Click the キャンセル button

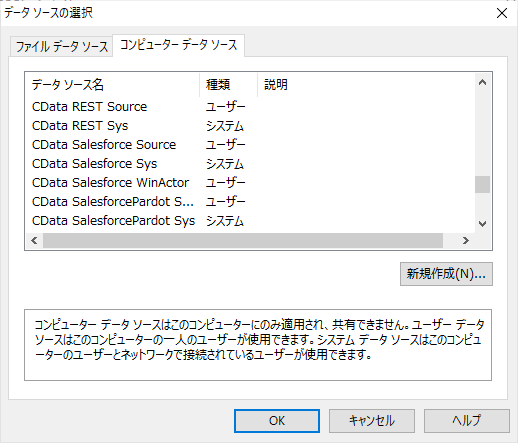tap(372, 421)
